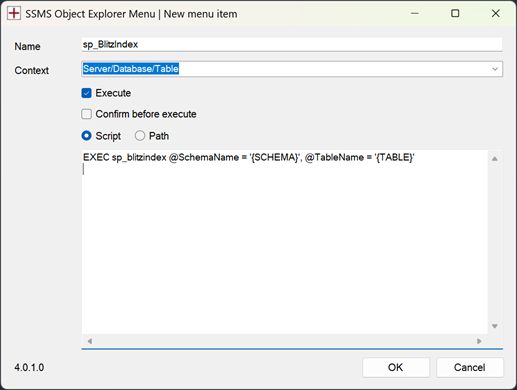Enable Confirm before execute checkbox
The height and width of the screenshot is (390, 517).
pyautogui.click(x=86, y=114)
